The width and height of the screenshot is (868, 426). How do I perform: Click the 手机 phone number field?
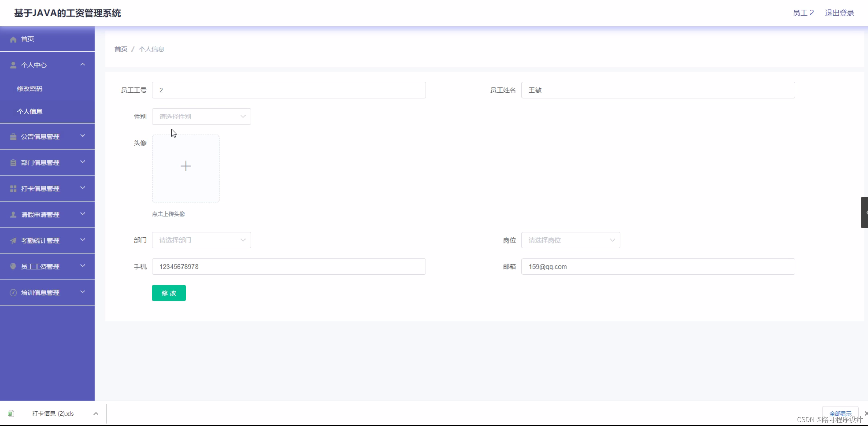(289, 267)
